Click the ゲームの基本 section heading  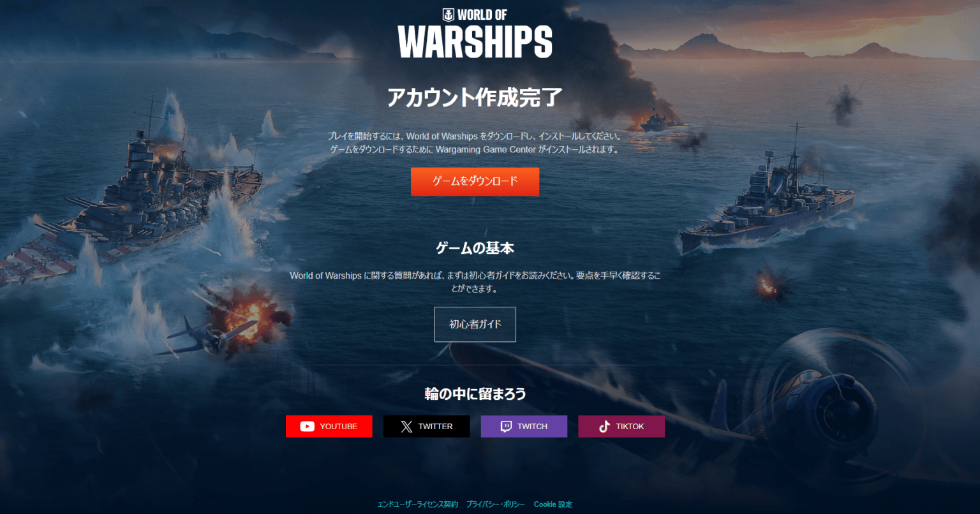pyautogui.click(x=475, y=248)
